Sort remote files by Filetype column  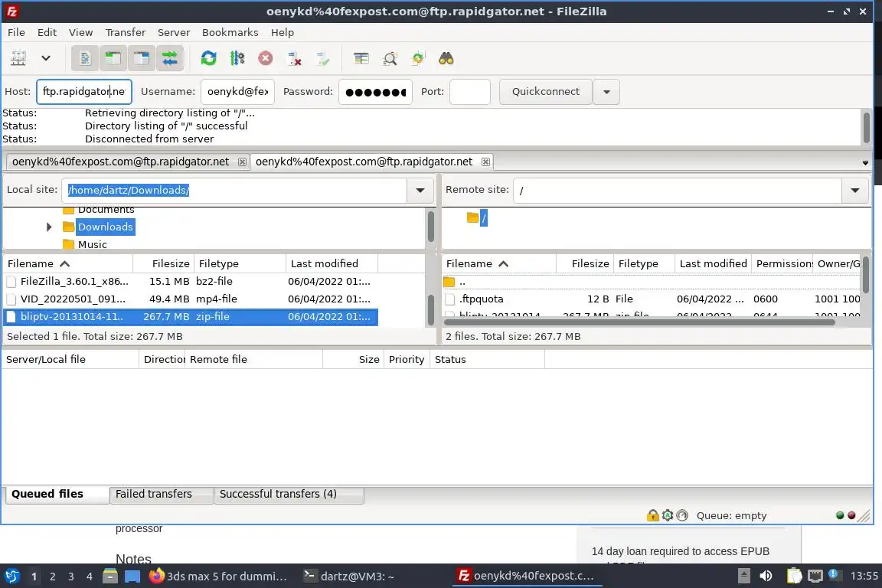(x=643, y=263)
